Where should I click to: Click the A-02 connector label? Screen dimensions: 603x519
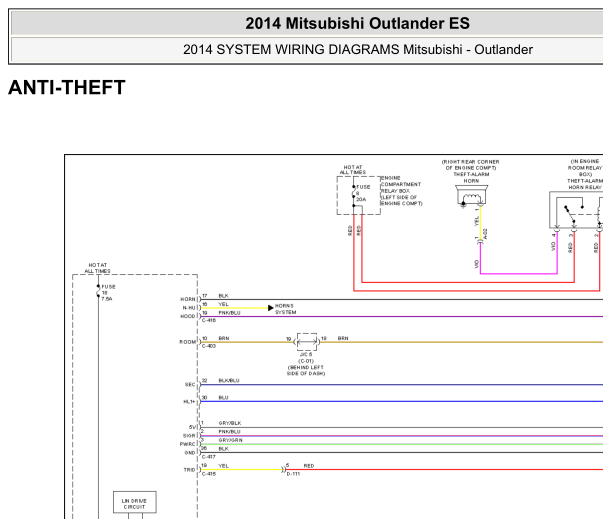tap(485, 234)
